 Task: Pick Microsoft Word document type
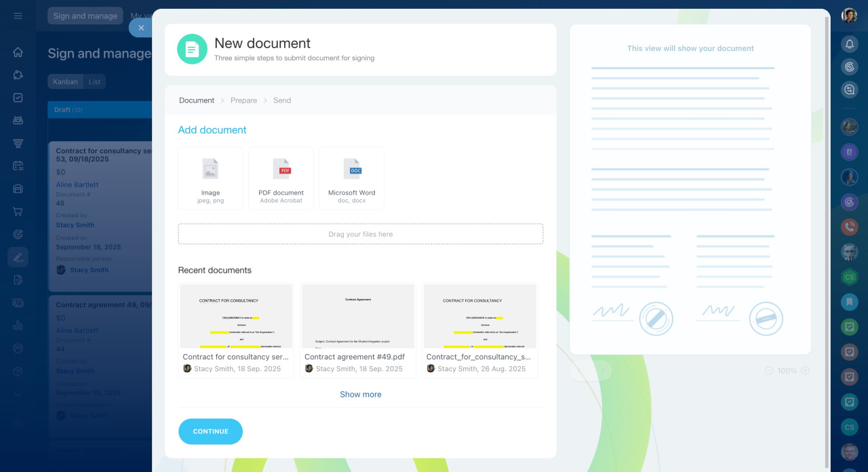pyautogui.click(x=351, y=178)
